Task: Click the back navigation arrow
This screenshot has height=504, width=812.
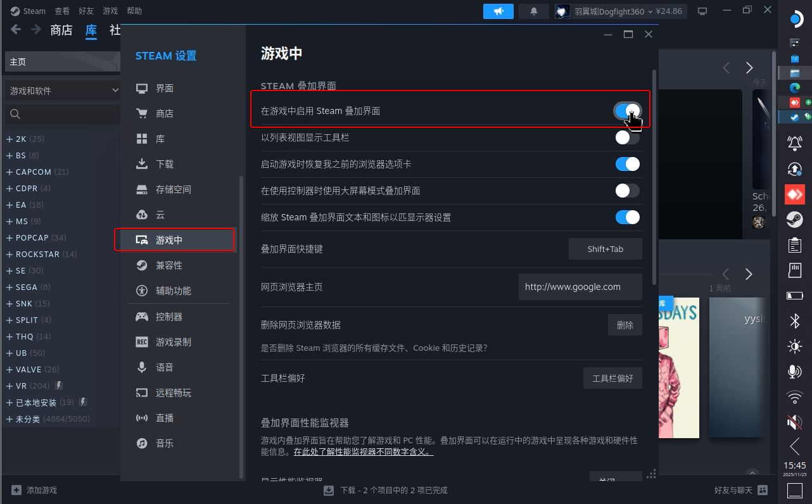Action: (x=16, y=30)
